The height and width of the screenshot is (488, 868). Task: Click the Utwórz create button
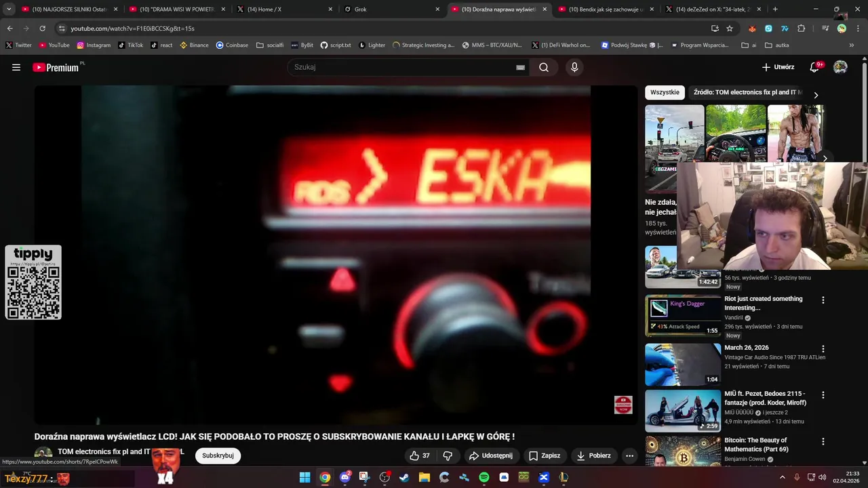pyautogui.click(x=778, y=67)
